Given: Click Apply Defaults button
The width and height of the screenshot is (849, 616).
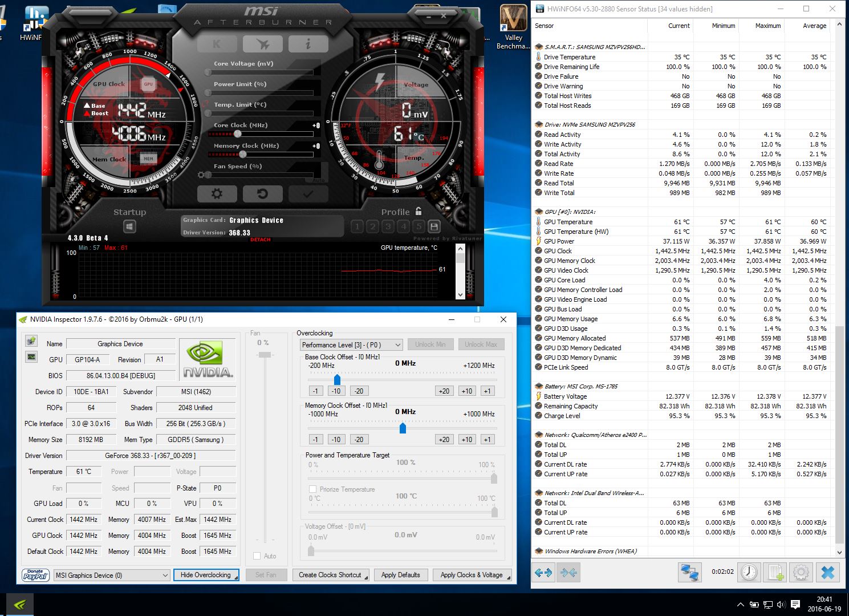Looking at the screenshot, I should pos(400,575).
